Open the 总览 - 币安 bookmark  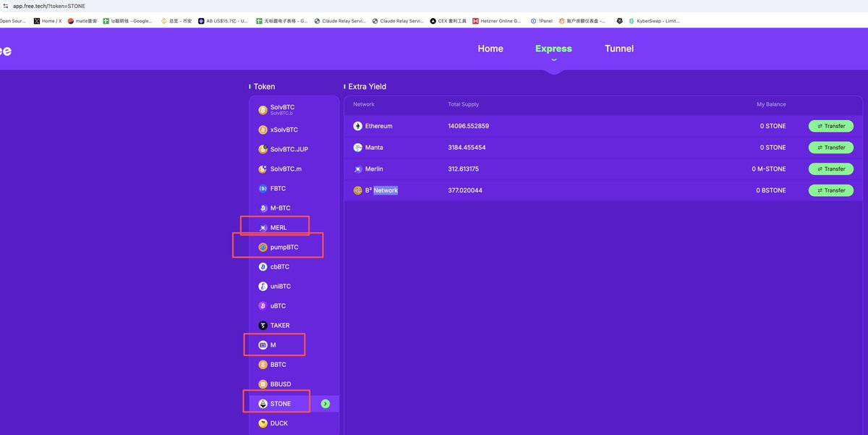[x=176, y=21]
